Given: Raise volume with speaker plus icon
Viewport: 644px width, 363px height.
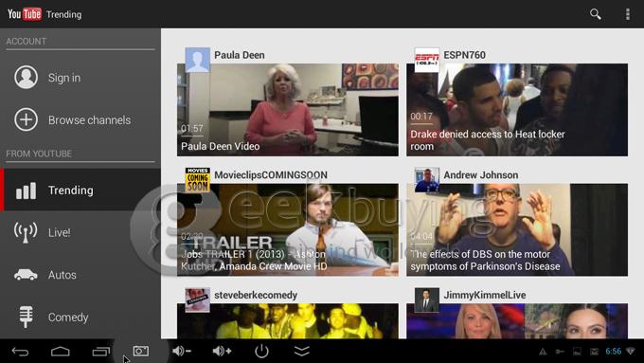Looking at the screenshot, I should coord(222,351).
